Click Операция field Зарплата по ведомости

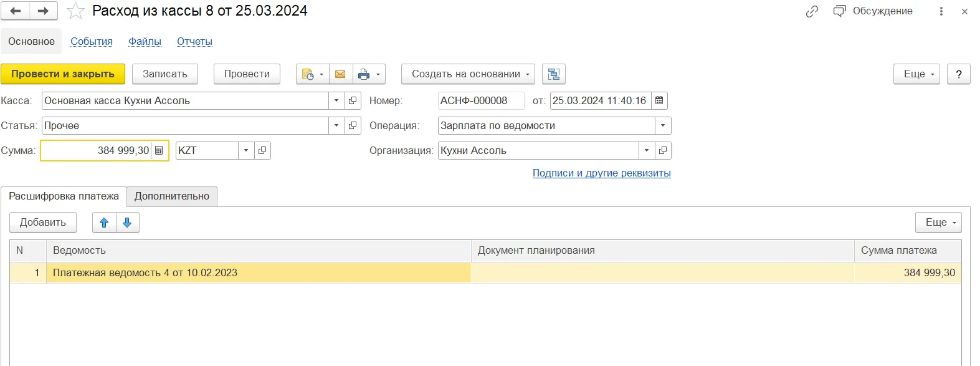[x=546, y=125]
